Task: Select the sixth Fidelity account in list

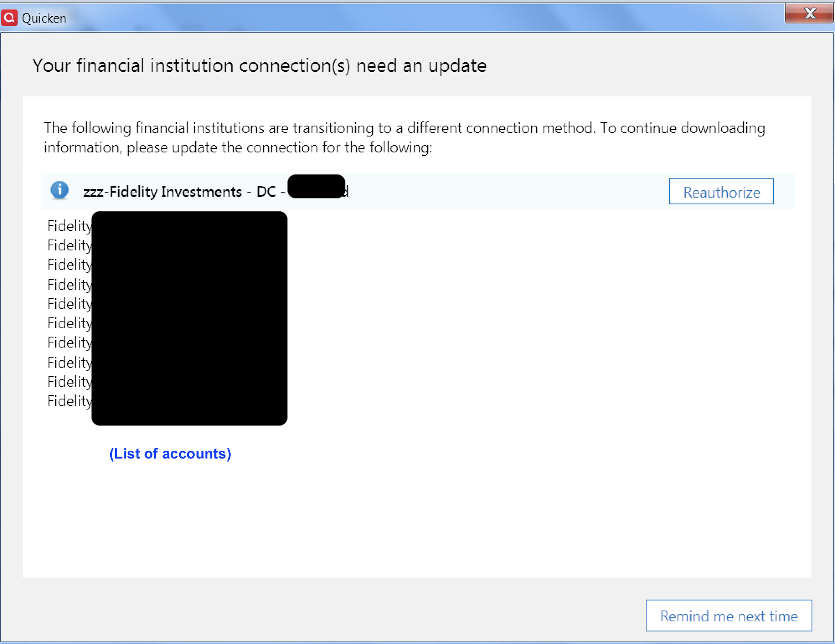Action: pyautogui.click(x=70, y=323)
